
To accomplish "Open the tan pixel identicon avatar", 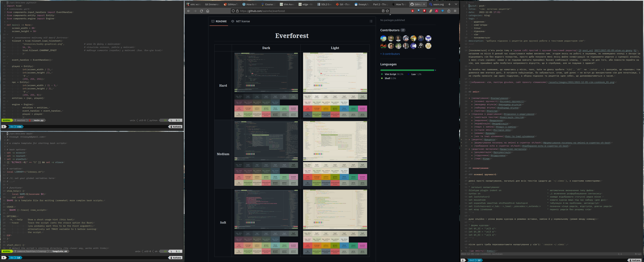I will [428, 46].
